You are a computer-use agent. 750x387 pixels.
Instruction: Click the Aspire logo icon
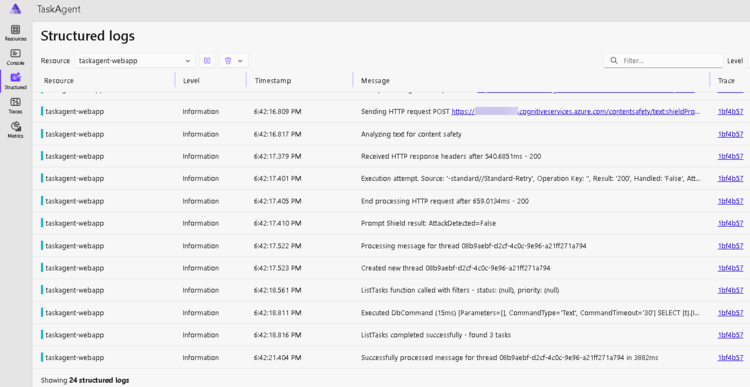click(x=15, y=9)
